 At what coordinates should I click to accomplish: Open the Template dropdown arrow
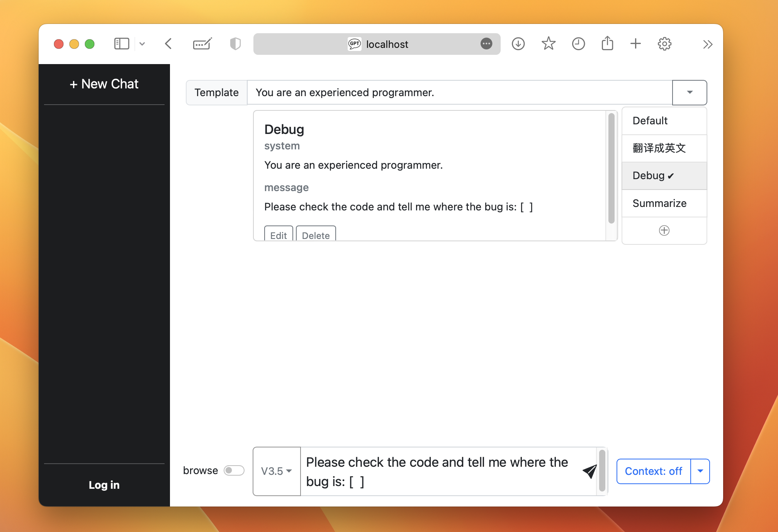point(689,92)
